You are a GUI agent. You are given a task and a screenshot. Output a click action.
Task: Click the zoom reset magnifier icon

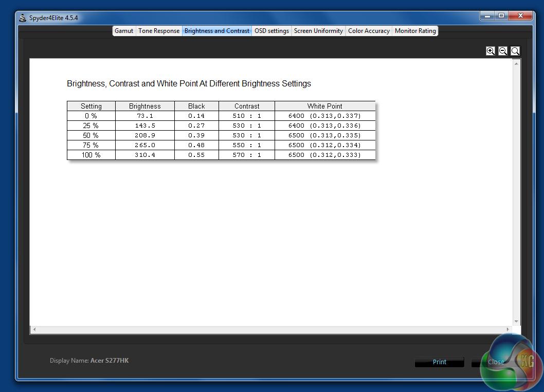[515, 51]
